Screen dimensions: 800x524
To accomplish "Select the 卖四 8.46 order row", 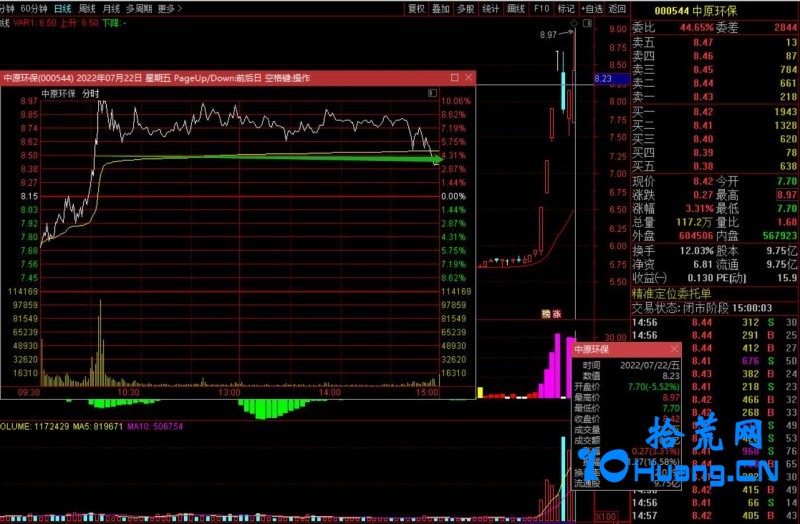I will (714, 56).
